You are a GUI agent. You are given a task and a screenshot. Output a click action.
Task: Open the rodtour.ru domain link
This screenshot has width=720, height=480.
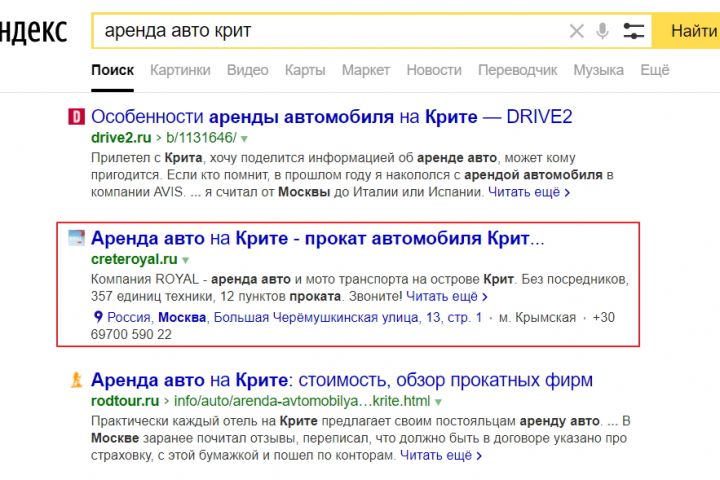tap(125, 401)
